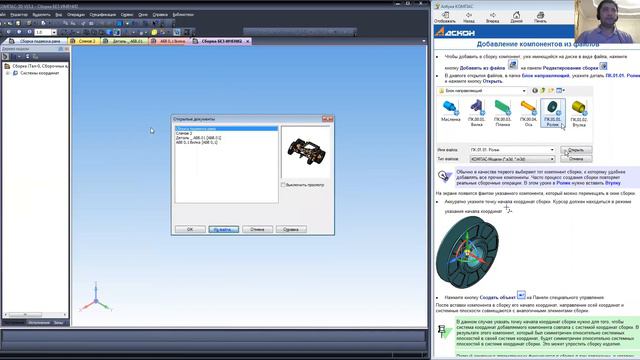
Task: Open the Спецификация menu
Action: click(102, 15)
